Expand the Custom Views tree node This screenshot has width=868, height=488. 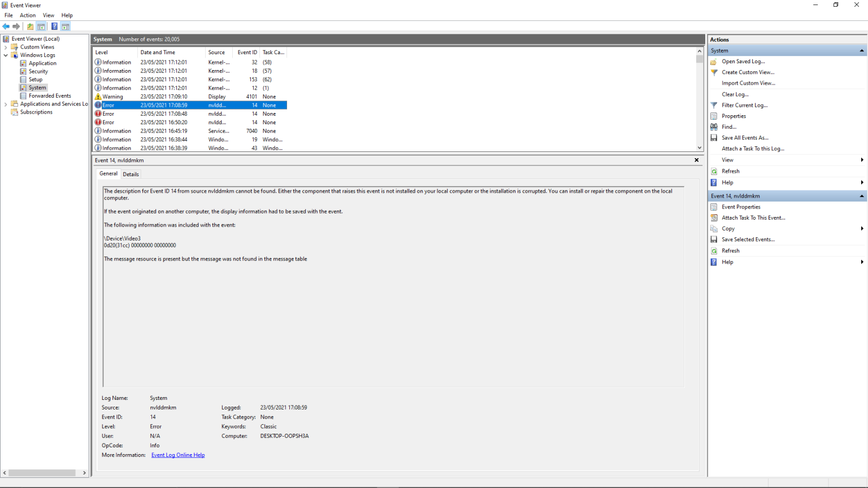tap(5, 47)
